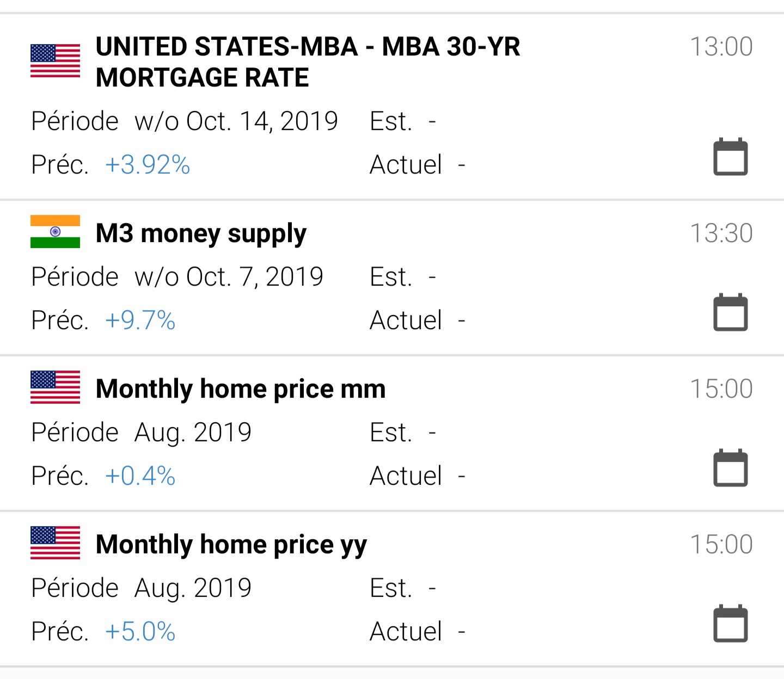
Task: Tap the previous value +9.7%
Action: point(140,320)
